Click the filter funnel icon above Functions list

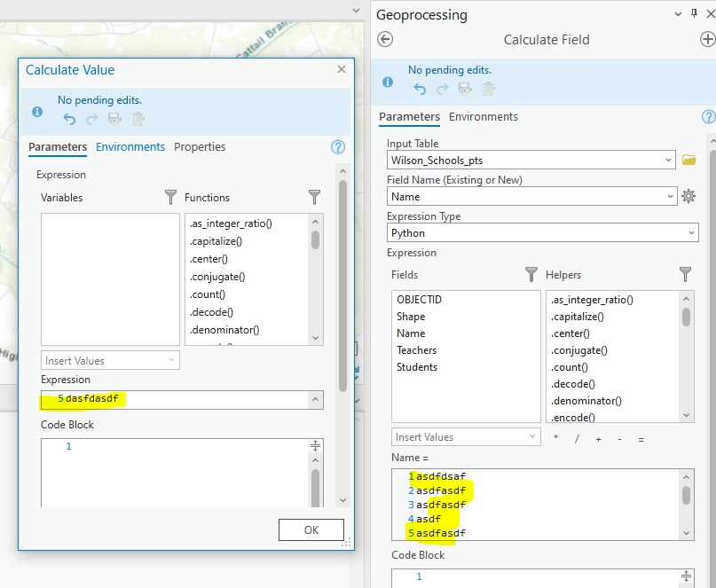[x=314, y=197]
